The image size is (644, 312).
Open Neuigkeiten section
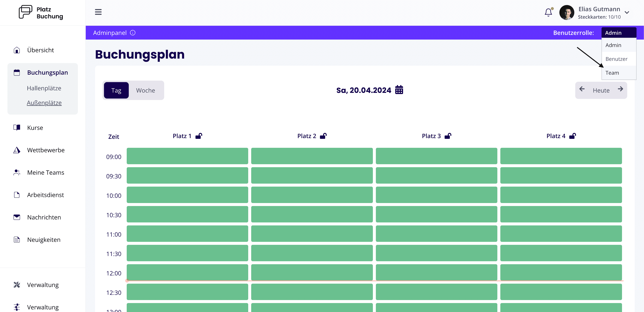(44, 240)
